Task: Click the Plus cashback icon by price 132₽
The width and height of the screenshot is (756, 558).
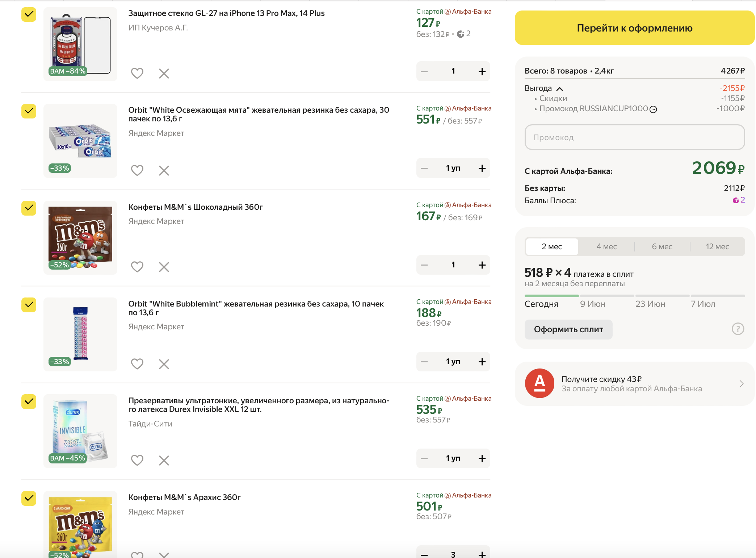Action: (461, 34)
